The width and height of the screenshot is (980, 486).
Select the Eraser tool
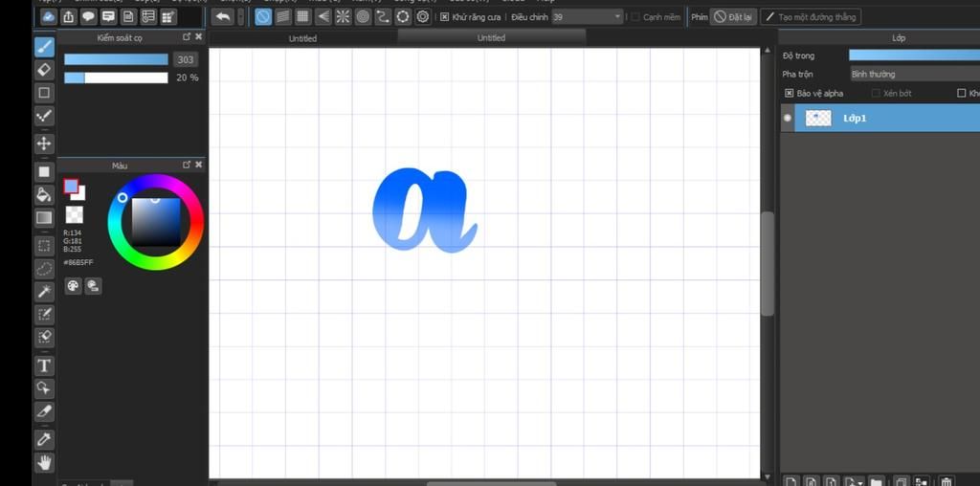[44, 69]
